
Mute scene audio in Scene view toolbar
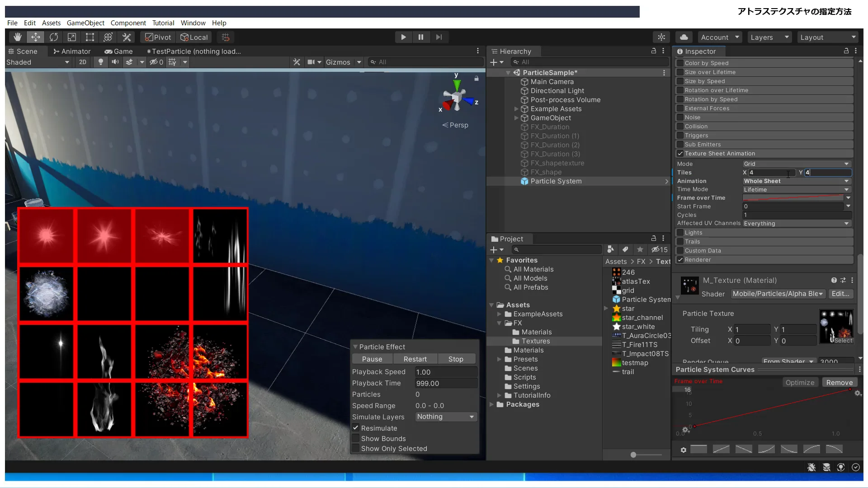point(115,62)
